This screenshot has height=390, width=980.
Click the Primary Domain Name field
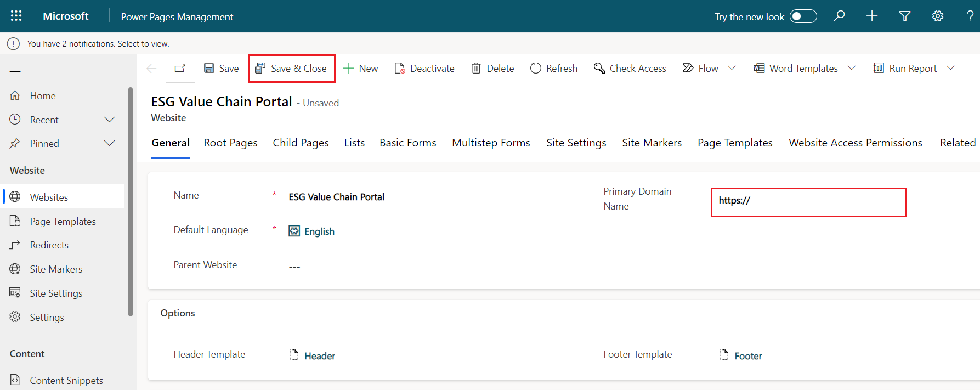click(808, 202)
